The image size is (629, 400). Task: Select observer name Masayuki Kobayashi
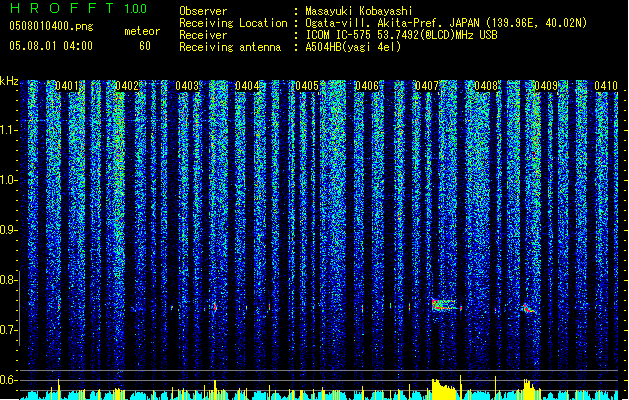(x=359, y=11)
